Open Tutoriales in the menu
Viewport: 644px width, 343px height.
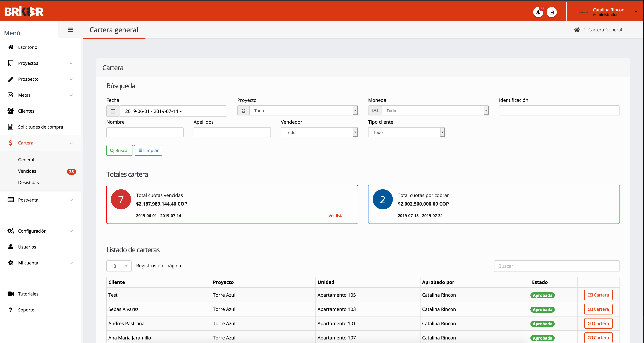coord(28,294)
